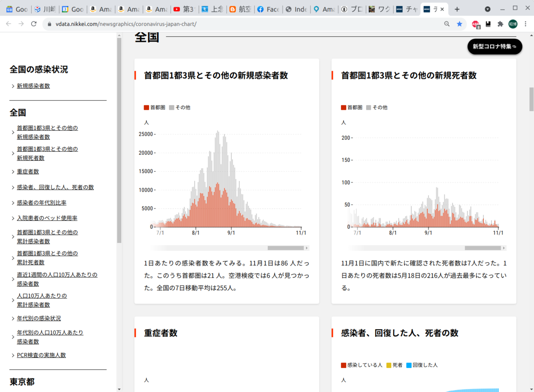Click chevron beside 年代別の感染状況
534x392 pixels.
pos(13,319)
